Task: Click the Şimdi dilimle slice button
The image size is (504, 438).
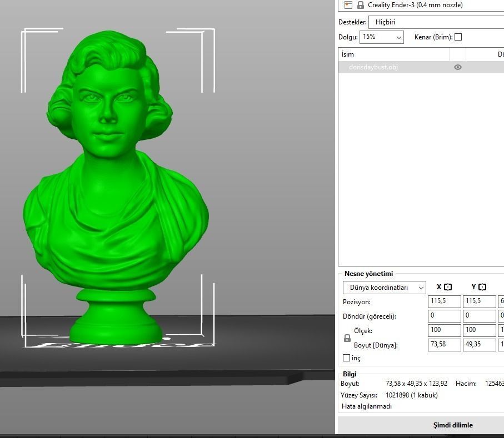Action: click(421, 425)
